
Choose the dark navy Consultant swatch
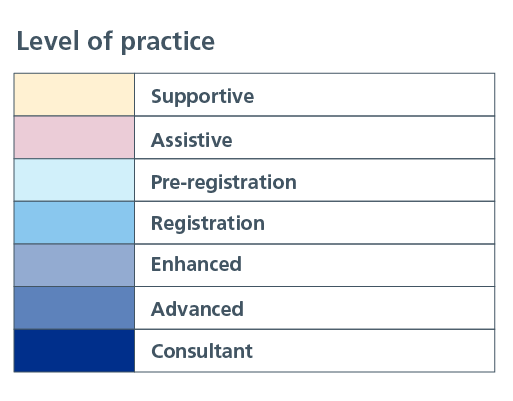74,351
